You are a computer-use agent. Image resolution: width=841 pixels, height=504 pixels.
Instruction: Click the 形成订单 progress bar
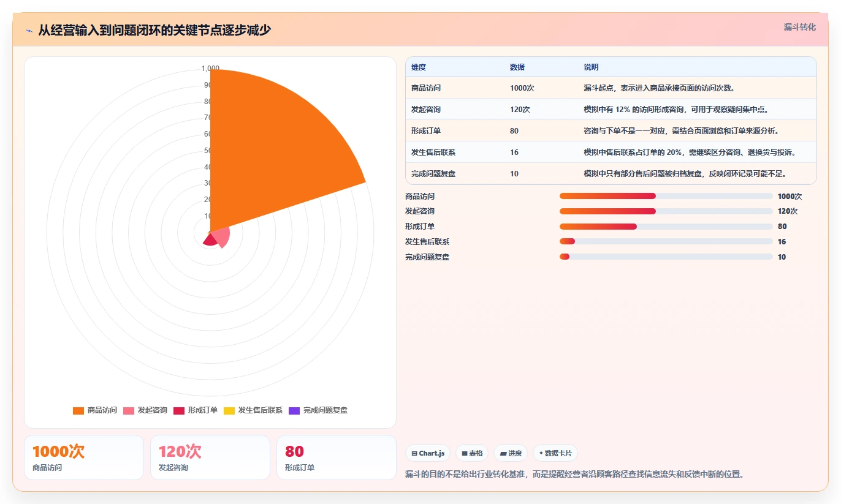[x=666, y=227]
